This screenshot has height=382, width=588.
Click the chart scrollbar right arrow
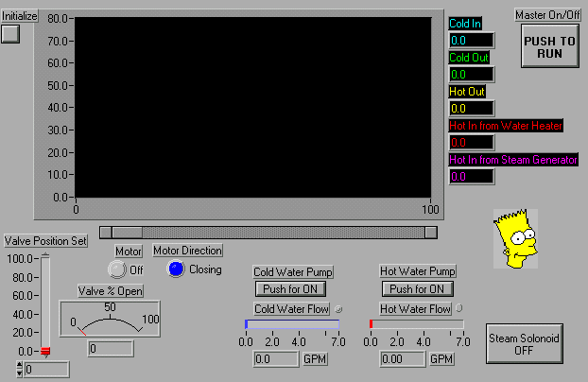431,233
